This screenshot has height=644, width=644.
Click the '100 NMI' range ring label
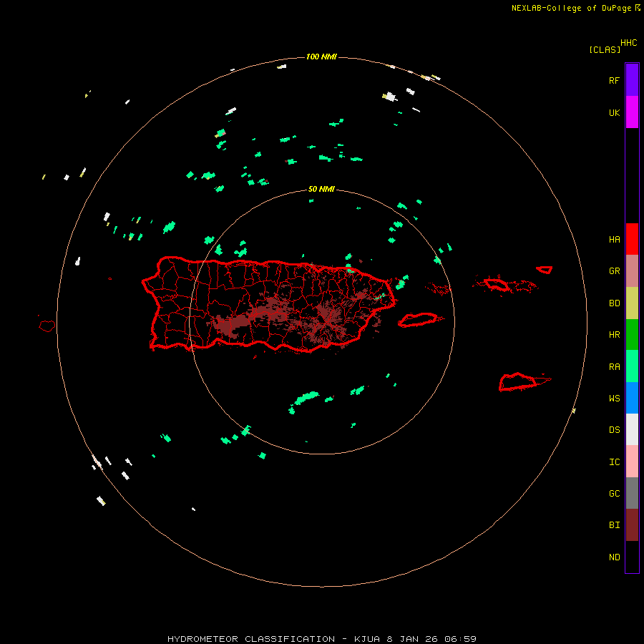click(x=321, y=57)
